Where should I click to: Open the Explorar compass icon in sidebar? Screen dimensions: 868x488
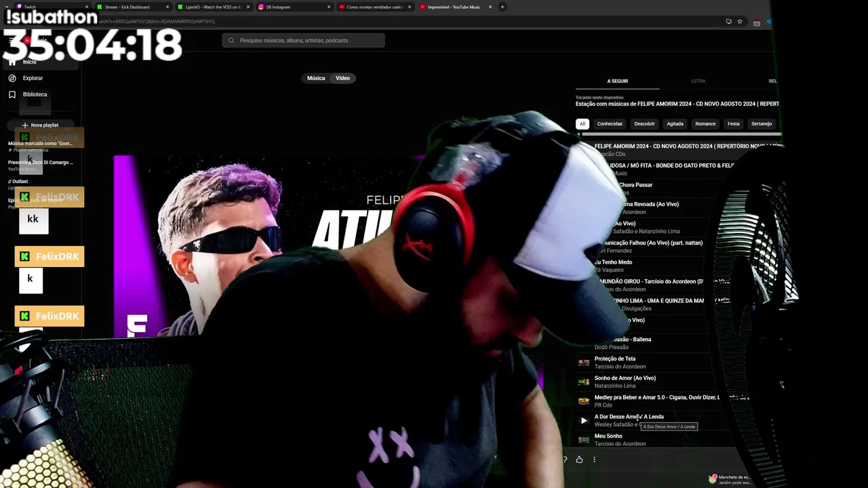[12, 78]
